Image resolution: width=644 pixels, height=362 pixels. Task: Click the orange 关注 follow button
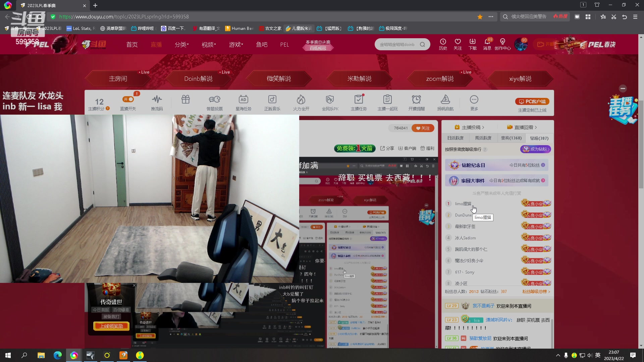click(423, 128)
